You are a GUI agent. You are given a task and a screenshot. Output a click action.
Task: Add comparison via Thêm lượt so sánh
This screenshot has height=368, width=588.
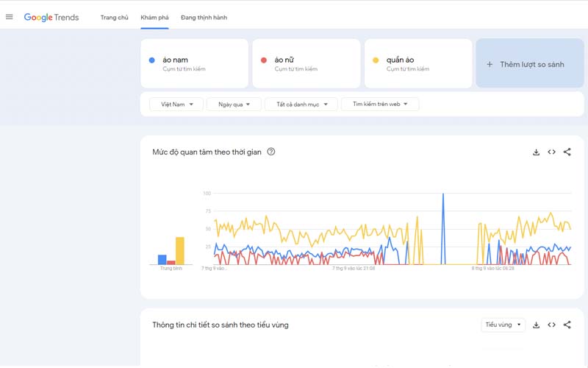point(530,63)
